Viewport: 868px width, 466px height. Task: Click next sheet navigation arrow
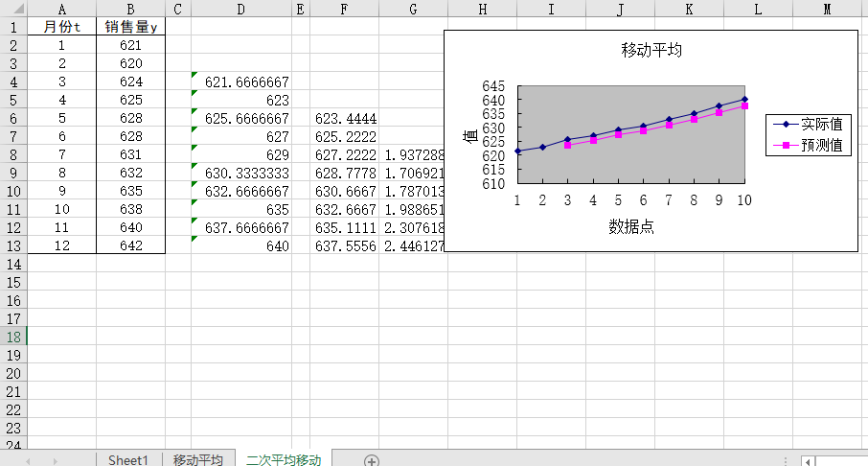click(x=54, y=461)
